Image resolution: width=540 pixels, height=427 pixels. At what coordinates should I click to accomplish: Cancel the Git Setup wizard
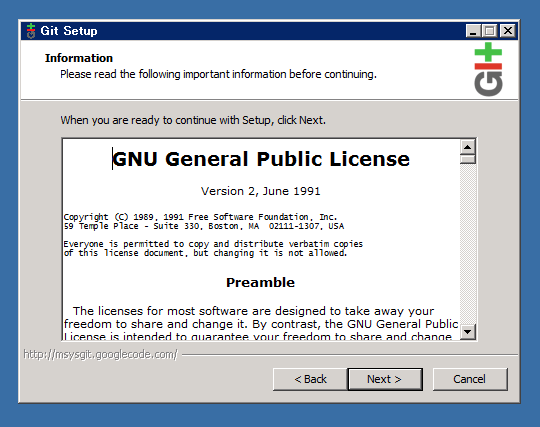coord(470,379)
